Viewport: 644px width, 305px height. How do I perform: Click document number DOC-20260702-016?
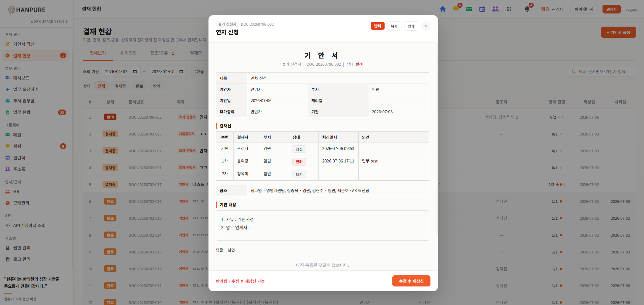pos(145,202)
